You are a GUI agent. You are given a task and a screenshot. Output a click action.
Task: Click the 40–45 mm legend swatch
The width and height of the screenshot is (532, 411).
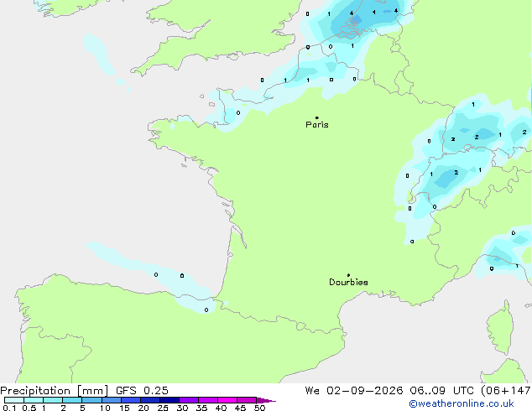tap(227, 400)
